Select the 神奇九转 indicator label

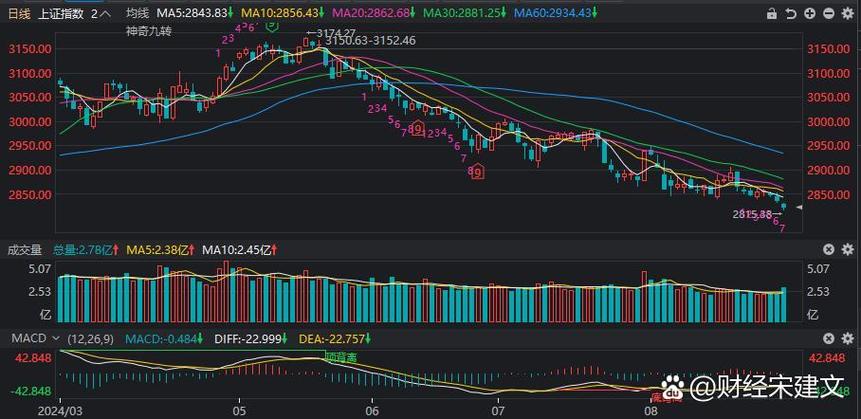[146, 31]
